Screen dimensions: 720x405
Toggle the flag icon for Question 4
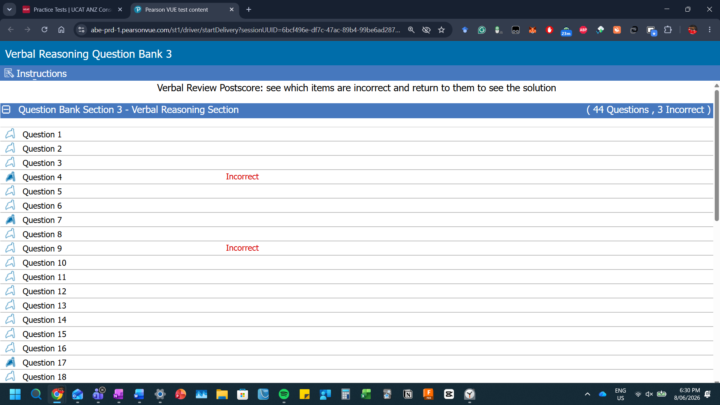point(10,177)
